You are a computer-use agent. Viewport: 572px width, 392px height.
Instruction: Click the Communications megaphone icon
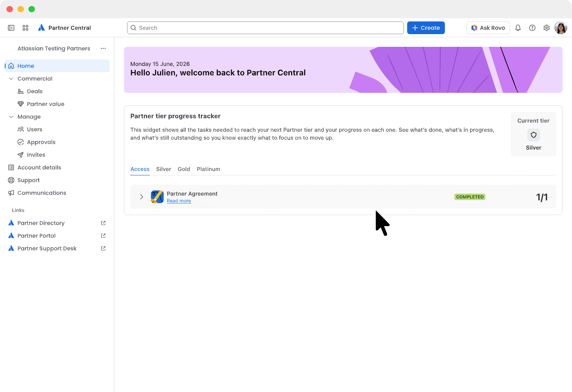[11, 193]
